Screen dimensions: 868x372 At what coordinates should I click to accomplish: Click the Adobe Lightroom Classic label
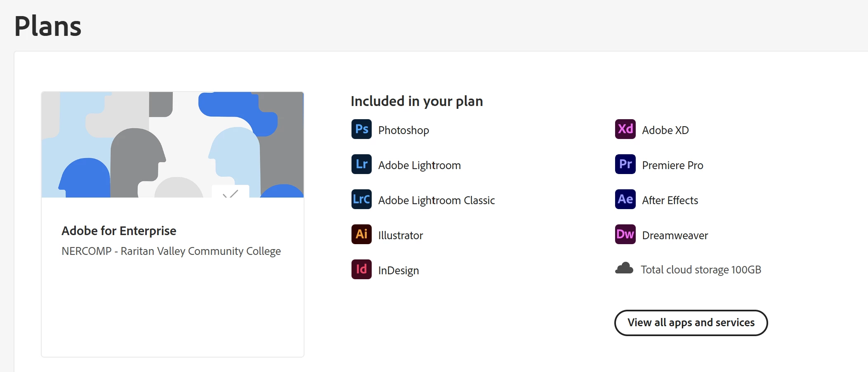click(x=436, y=200)
